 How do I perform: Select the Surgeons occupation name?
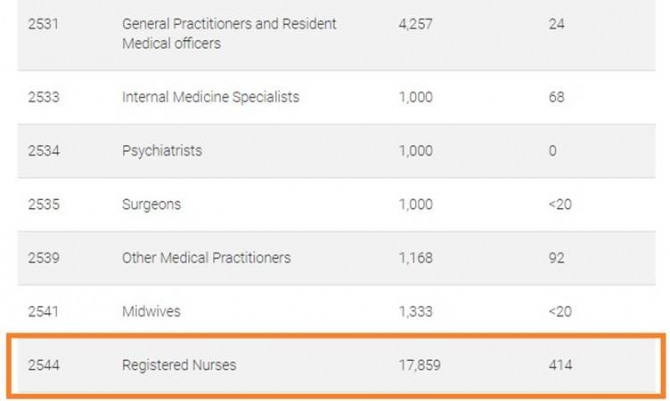coord(152,204)
